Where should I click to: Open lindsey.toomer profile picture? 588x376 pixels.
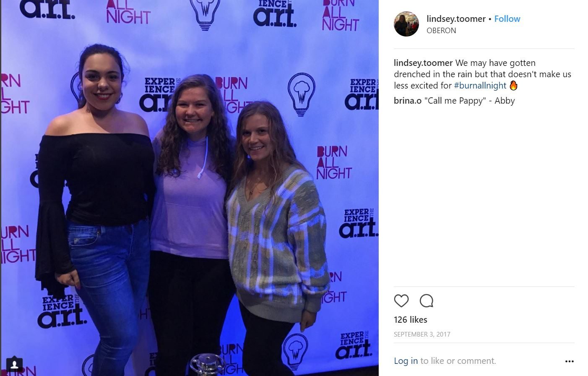[x=406, y=24]
